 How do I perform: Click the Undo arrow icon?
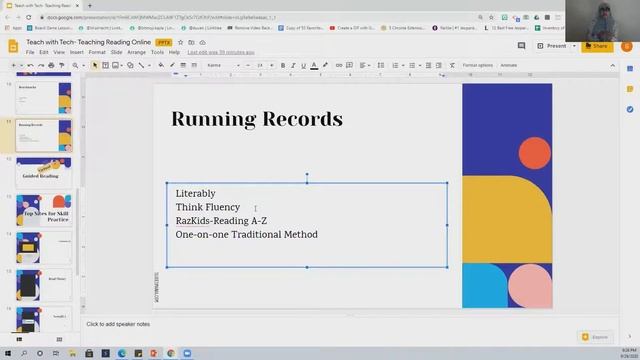click(x=31, y=65)
